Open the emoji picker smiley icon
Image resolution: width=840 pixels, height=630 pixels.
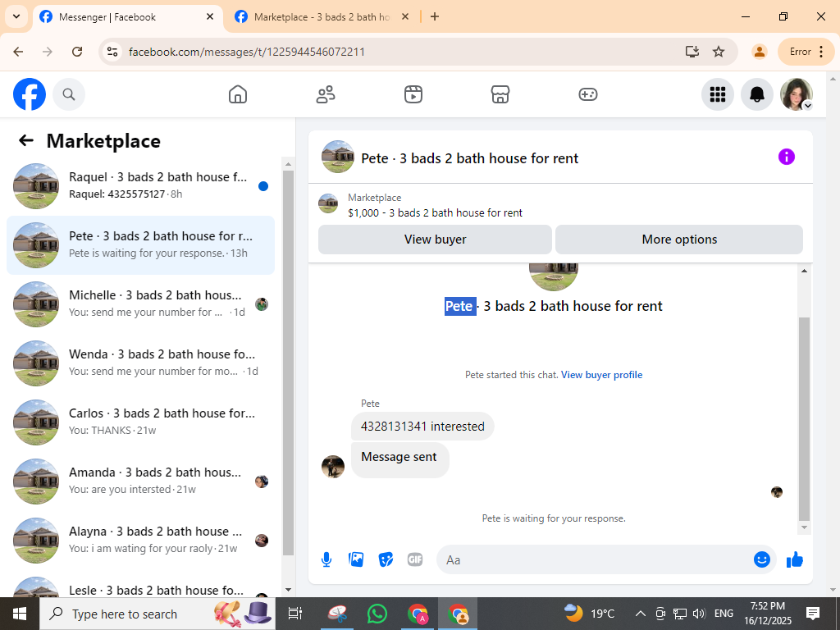[x=762, y=559]
